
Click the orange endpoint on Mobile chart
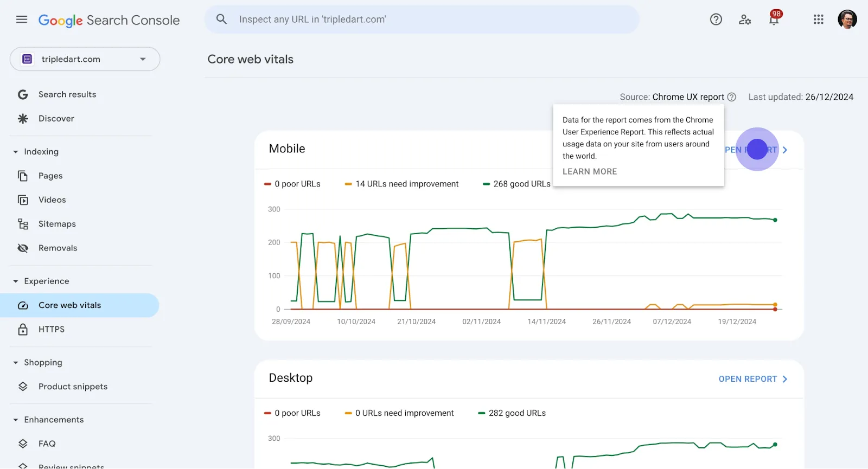[x=775, y=305]
